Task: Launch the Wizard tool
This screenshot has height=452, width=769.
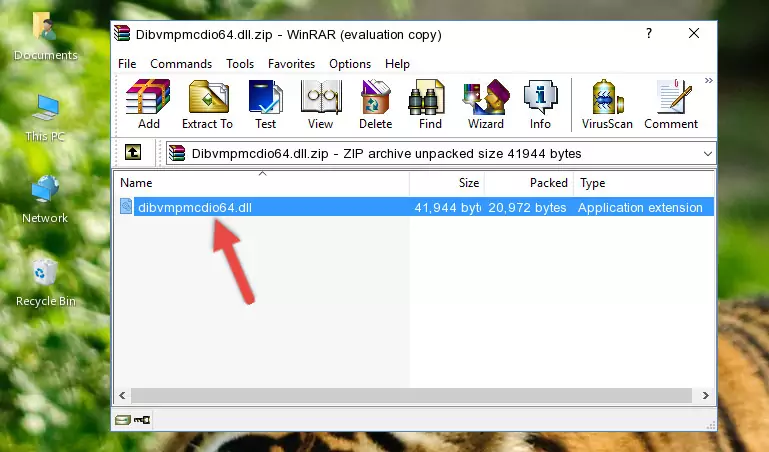Action: pyautogui.click(x=486, y=104)
